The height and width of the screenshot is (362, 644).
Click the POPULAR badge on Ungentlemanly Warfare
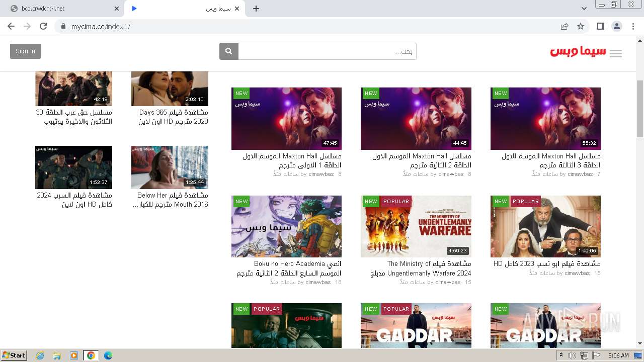click(396, 201)
